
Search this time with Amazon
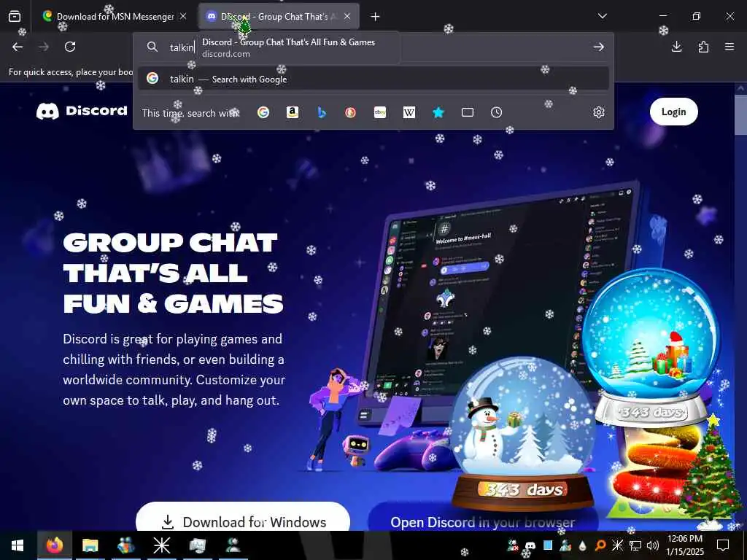tap(293, 112)
